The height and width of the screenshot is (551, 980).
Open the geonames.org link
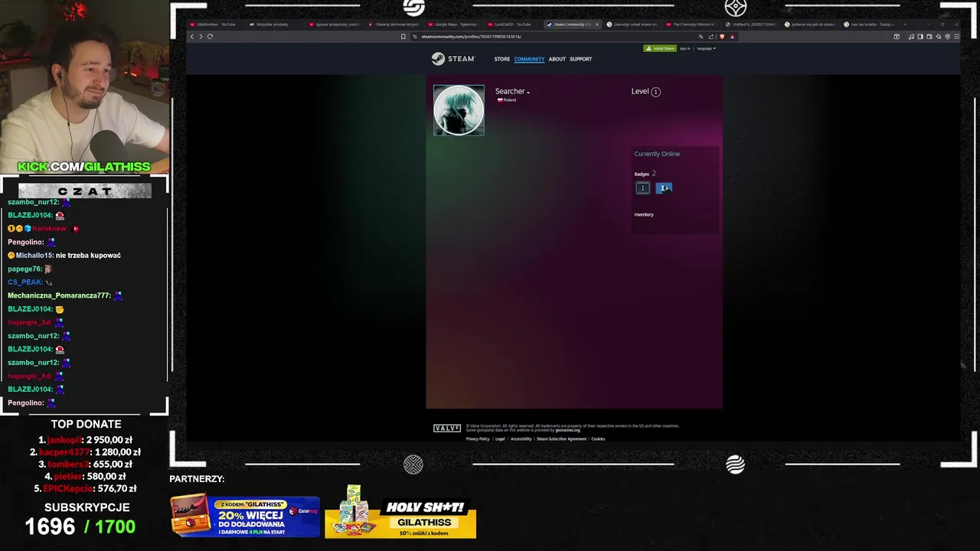(568, 430)
